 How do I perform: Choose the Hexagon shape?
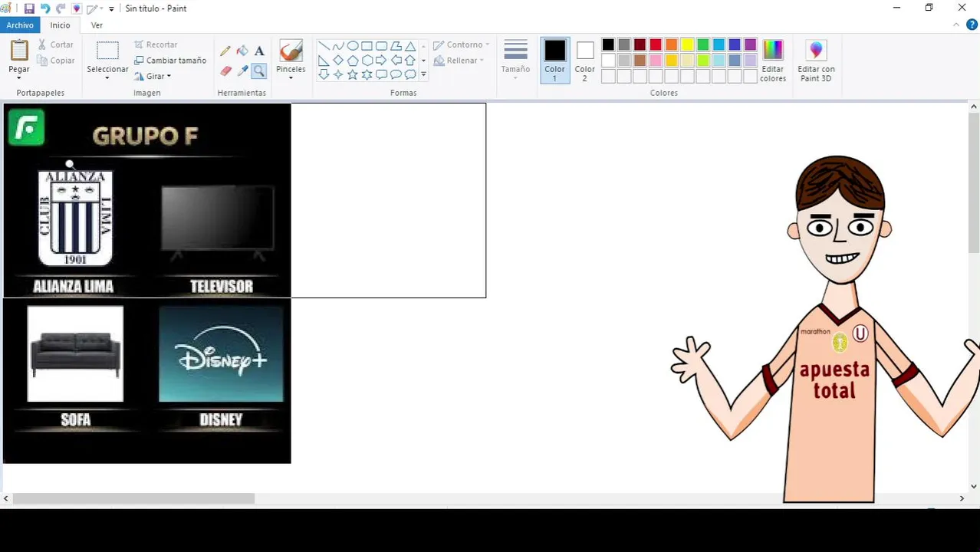pyautogui.click(x=367, y=61)
